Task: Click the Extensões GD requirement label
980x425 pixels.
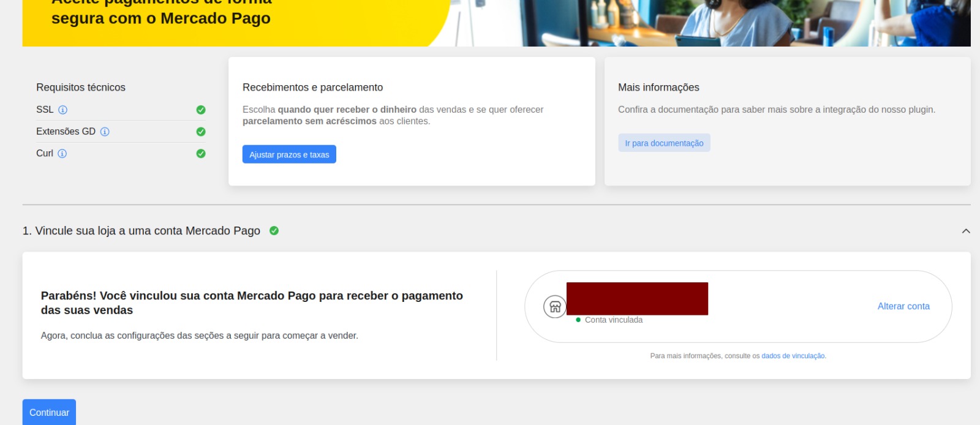Action: (x=66, y=132)
